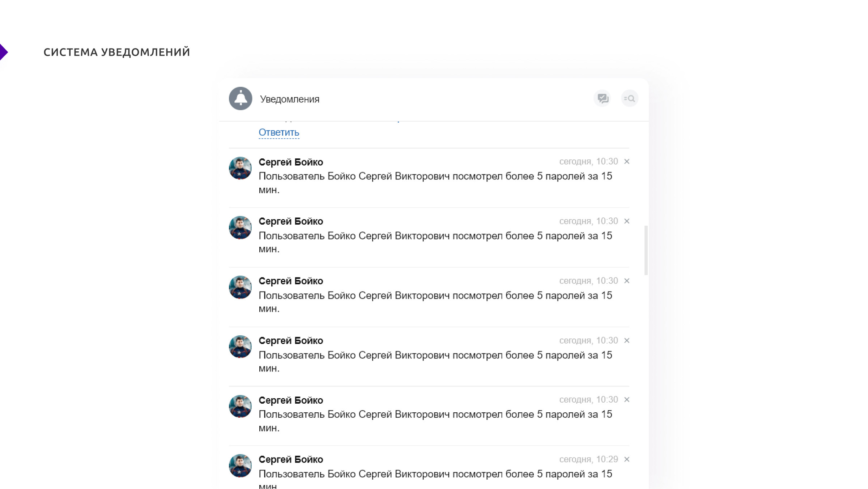The image size is (868, 489).
Task: Dismiss the fourth 10:30 notification
Action: coord(627,340)
